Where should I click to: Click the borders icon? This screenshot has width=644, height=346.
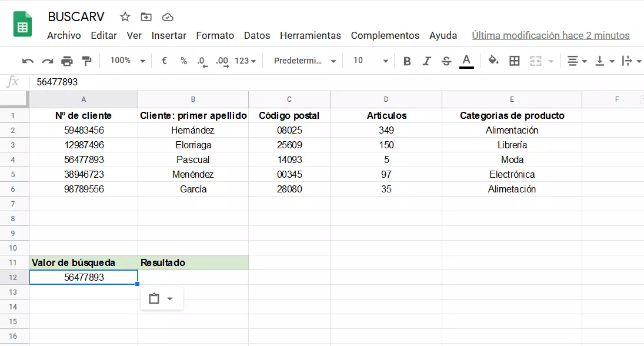tap(514, 60)
